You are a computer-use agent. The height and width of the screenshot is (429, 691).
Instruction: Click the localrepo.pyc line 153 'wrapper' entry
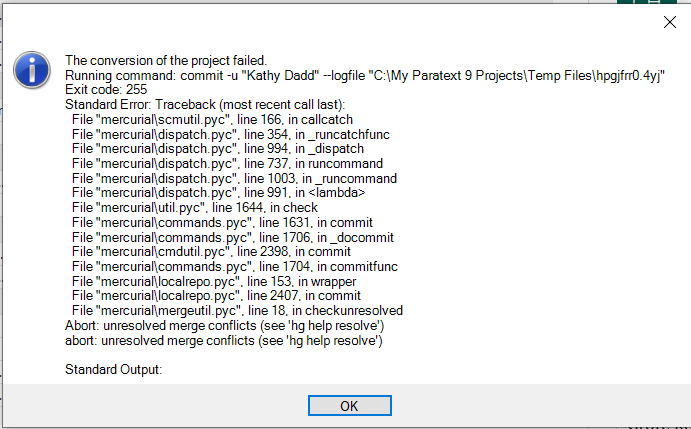click(214, 281)
